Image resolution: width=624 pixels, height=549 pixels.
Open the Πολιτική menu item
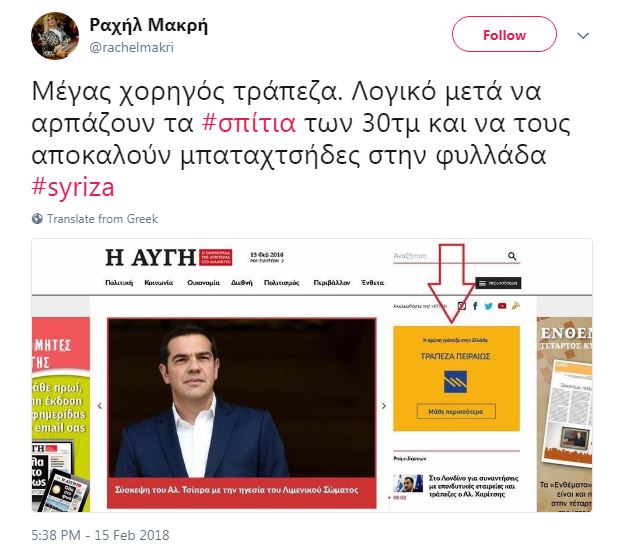(x=119, y=282)
